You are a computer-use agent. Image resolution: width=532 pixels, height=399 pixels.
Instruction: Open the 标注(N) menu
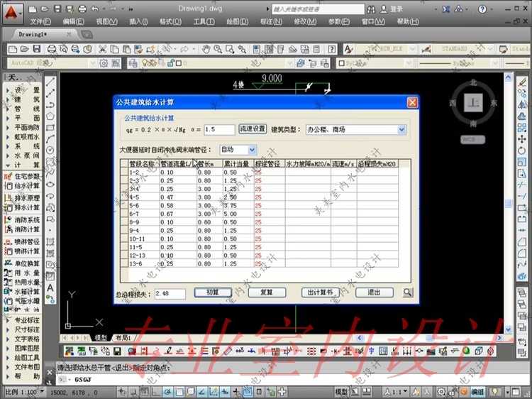point(271,22)
